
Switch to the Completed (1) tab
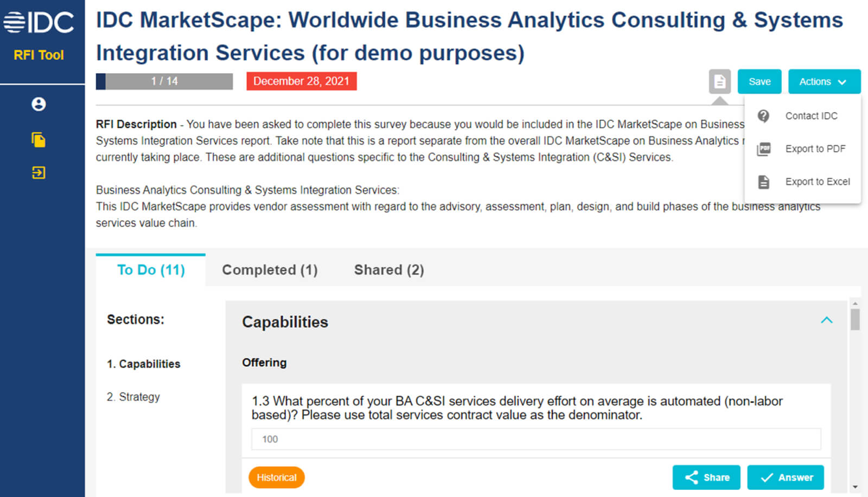tap(270, 270)
